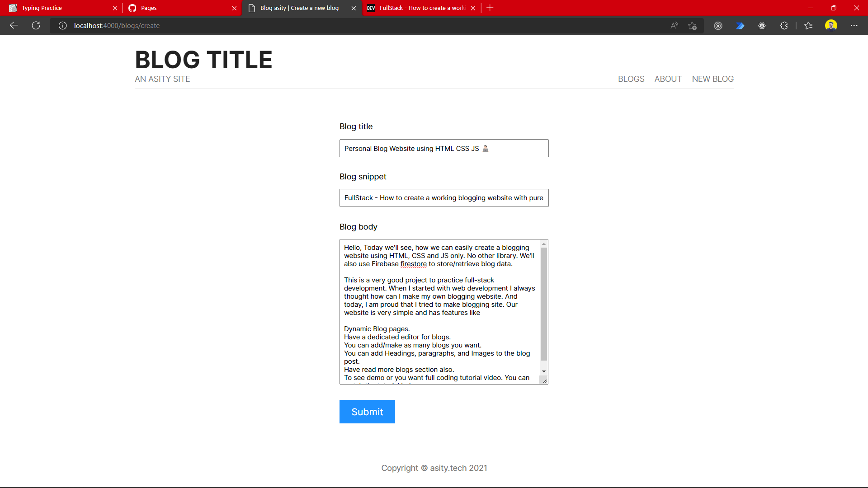This screenshot has height=488, width=868.
Task: Open the Extensions puzzle-piece menu
Action: [783, 25]
